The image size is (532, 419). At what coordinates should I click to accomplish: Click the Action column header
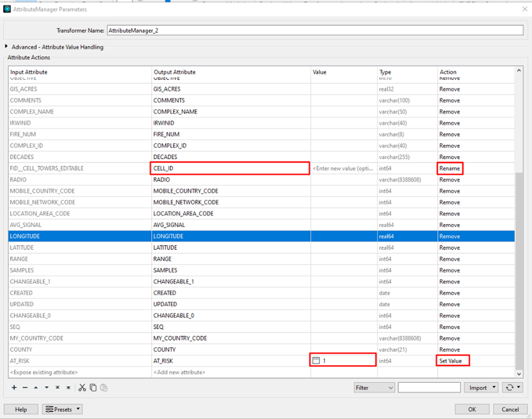476,72
